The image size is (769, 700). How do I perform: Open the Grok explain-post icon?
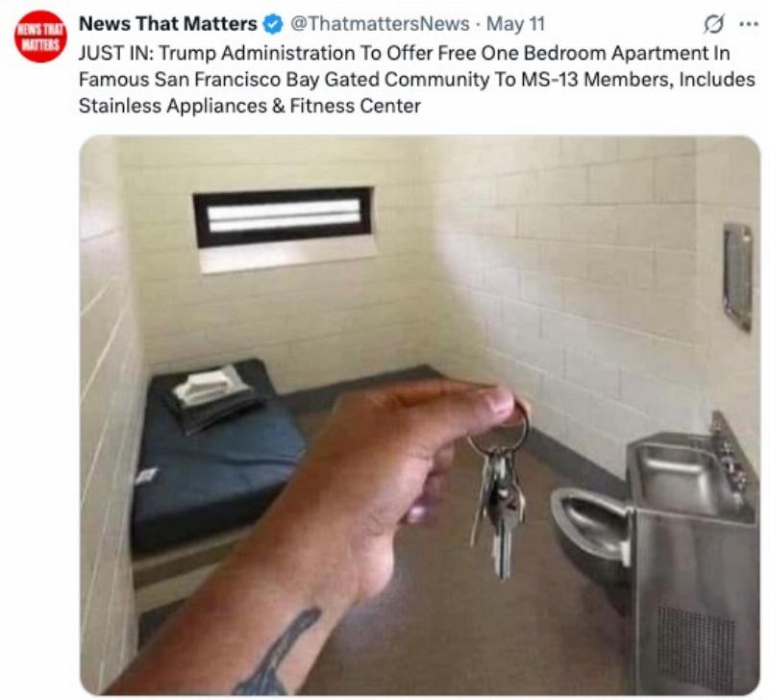713,23
